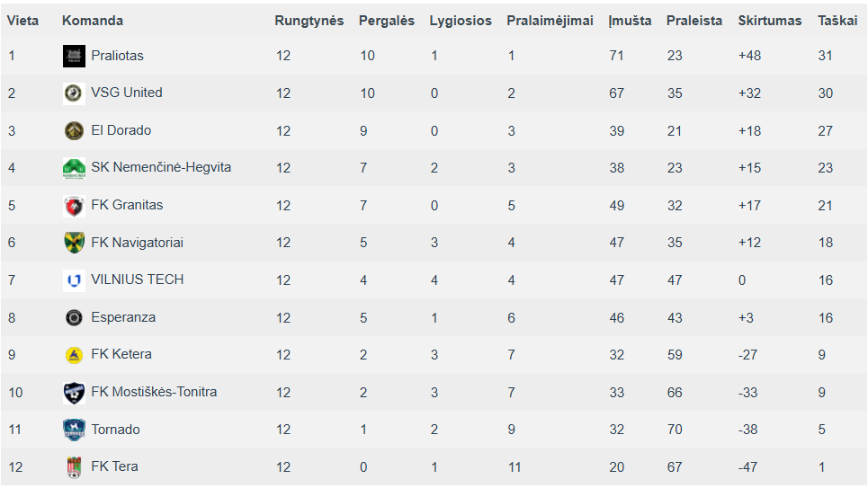Click the VILNIUS TECH team name
The image size is (868, 488).
138,279
